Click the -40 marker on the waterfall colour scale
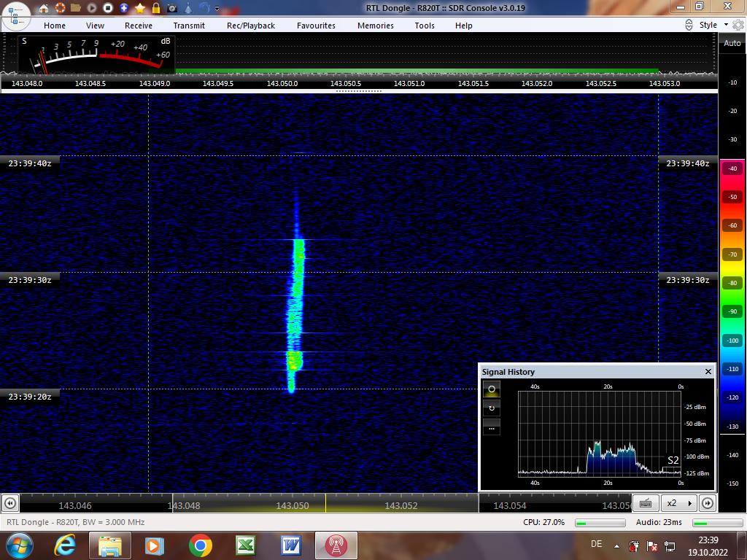The height and width of the screenshot is (560, 747). tap(732, 168)
